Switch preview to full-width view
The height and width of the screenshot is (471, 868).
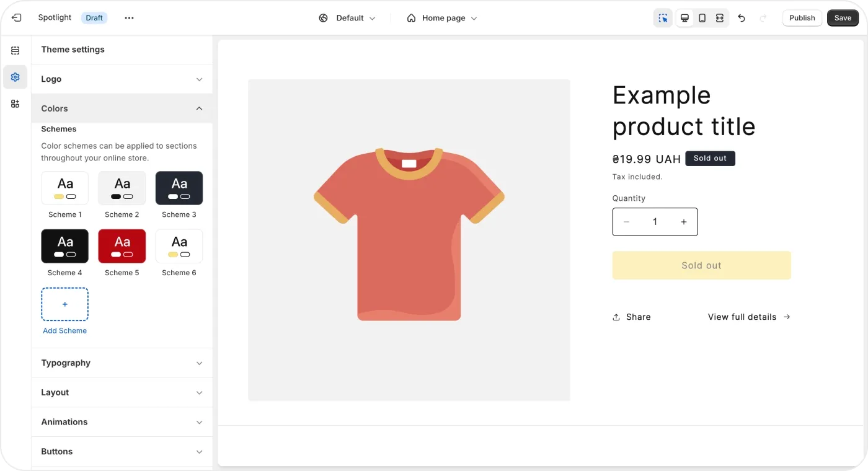pyautogui.click(x=719, y=18)
